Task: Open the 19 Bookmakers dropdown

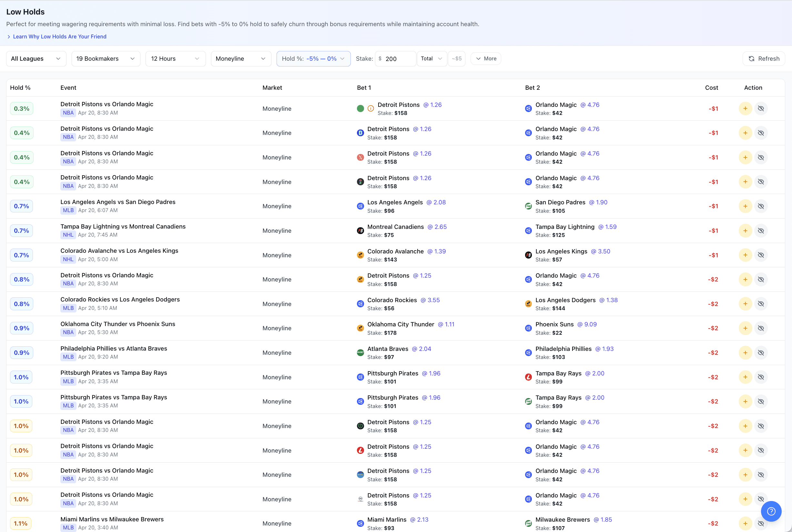Action: 106,59
